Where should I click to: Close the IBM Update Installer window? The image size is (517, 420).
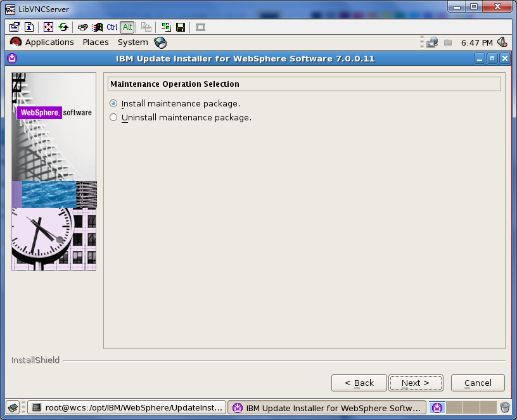pos(505,59)
